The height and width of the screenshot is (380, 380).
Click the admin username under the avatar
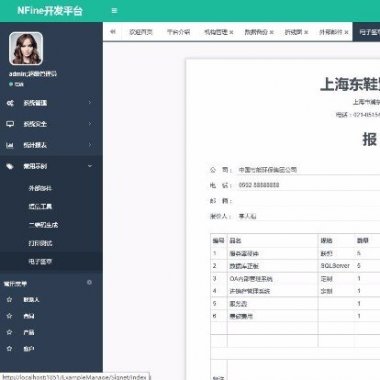[33, 74]
